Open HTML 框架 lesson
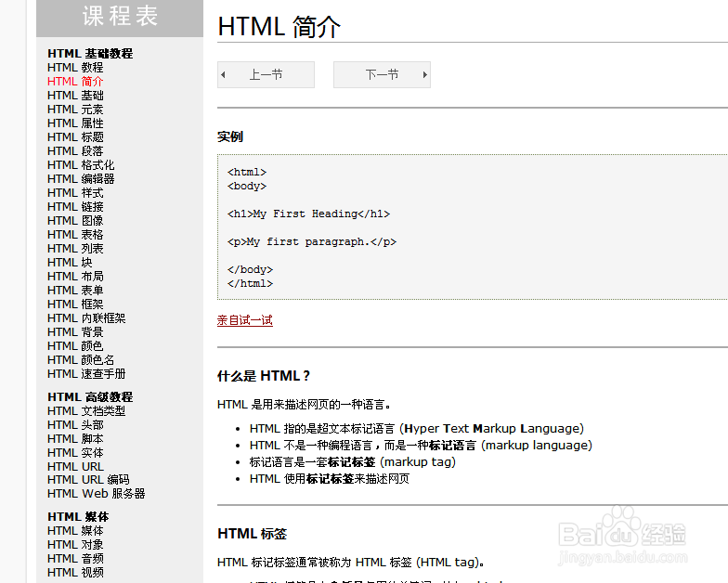The width and height of the screenshot is (728, 583). coord(75,304)
